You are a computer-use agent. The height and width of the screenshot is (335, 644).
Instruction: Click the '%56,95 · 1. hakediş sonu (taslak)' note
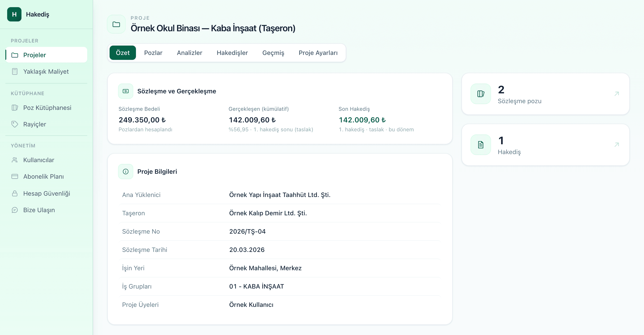[x=271, y=129]
